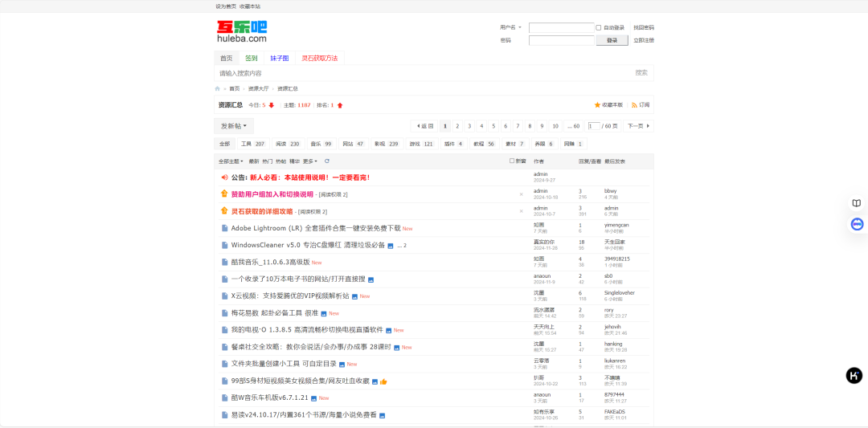This screenshot has height=428, width=868.
Task: Click the black round floating icon at right
Action: point(854,375)
